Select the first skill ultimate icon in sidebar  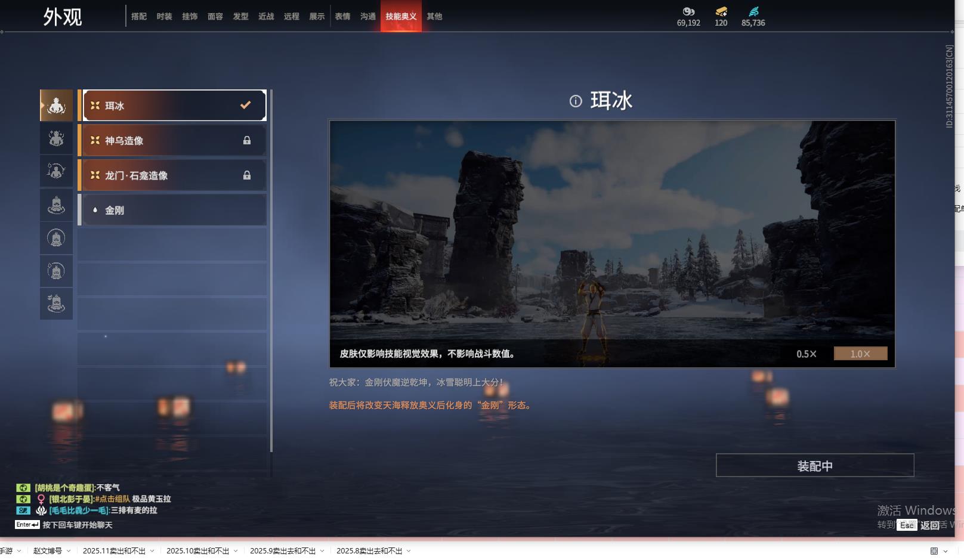pyautogui.click(x=56, y=106)
